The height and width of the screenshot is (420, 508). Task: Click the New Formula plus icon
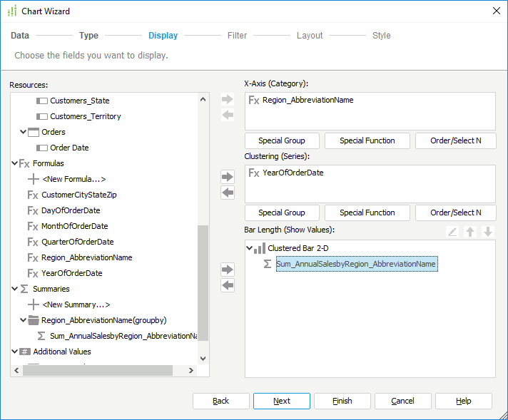click(x=33, y=179)
